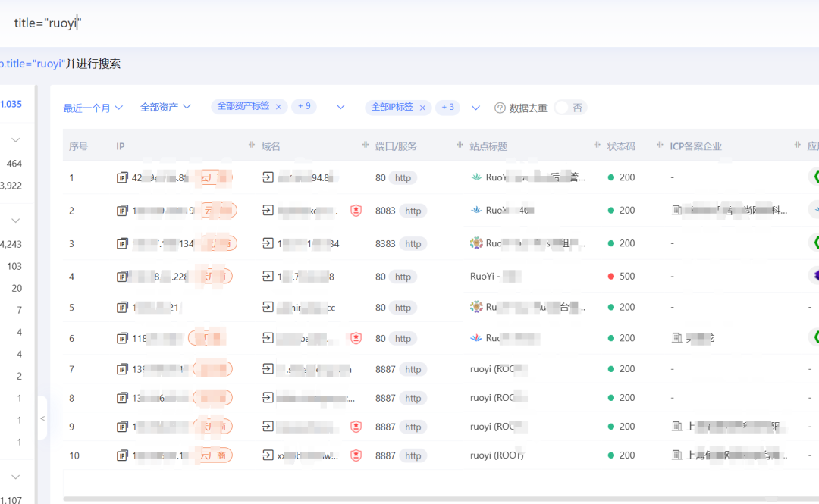Image resolution: width=819 pixels, height=504 pixels.
Task: Click the red shield icon in row 9
Action: coord(356,427)
